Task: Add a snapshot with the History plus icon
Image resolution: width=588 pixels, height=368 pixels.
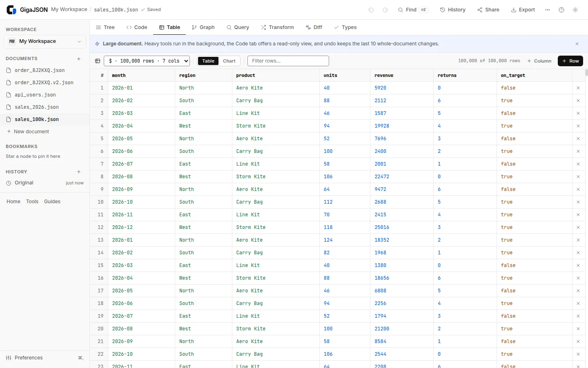Action: 79,172
